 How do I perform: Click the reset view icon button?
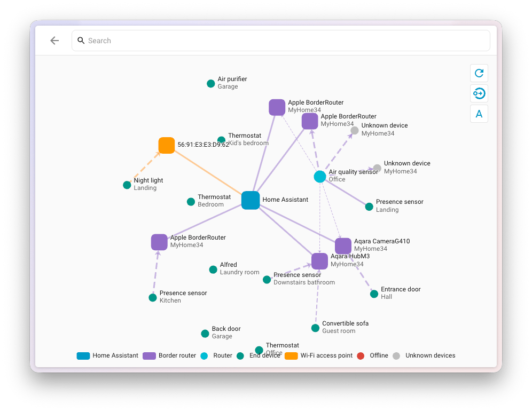point(479,93)
